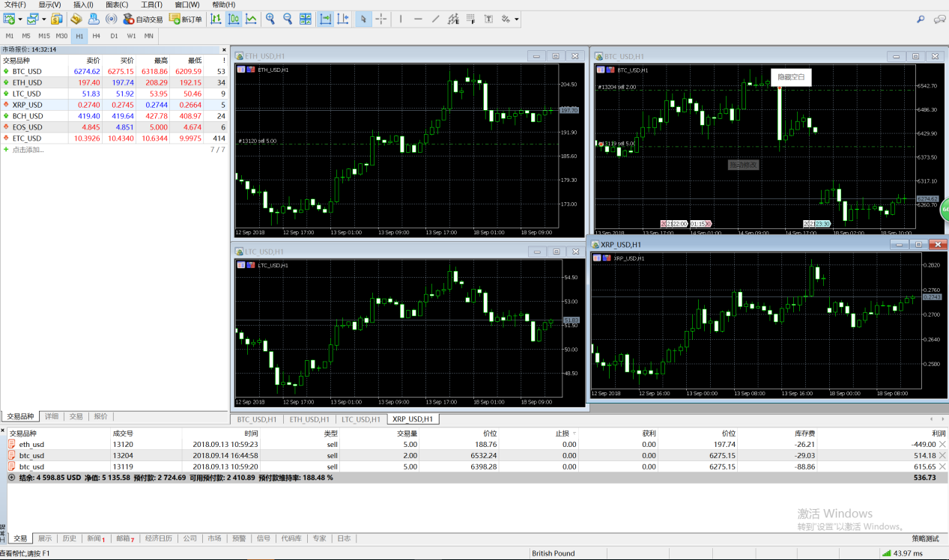This screenshot has height=560, width=949.
Task: Select D1 timeframe
Action: click(114, 36)
